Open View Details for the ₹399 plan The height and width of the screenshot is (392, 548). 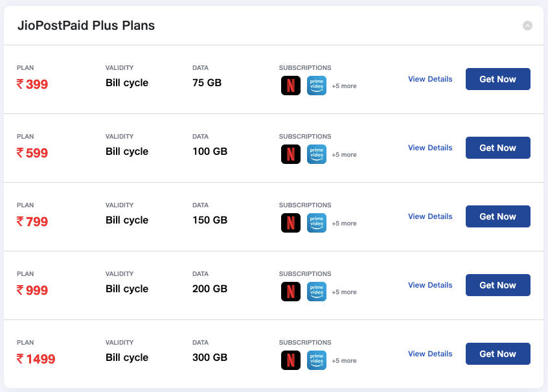click(429, 78)
